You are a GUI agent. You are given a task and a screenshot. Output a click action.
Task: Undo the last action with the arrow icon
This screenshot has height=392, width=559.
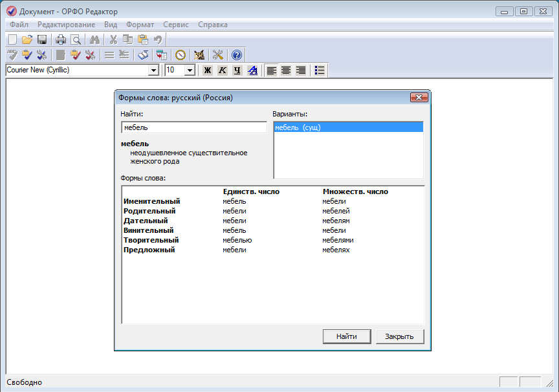(x=158, y=39)
